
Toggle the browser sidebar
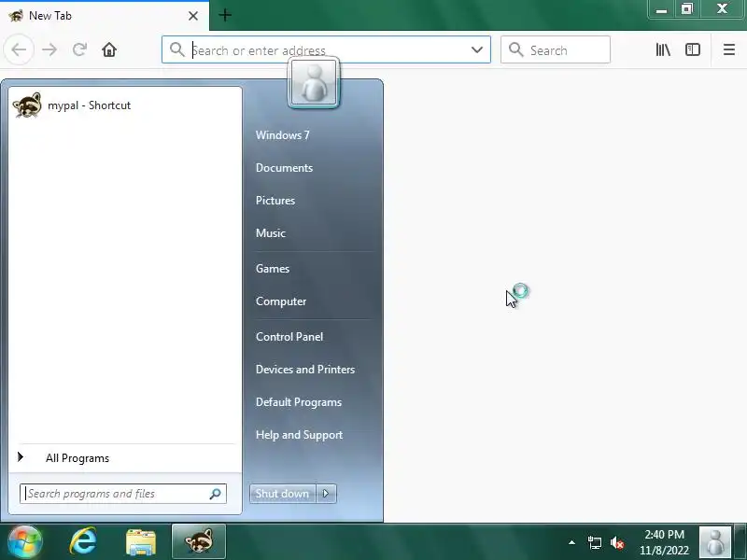coord(693,49)
